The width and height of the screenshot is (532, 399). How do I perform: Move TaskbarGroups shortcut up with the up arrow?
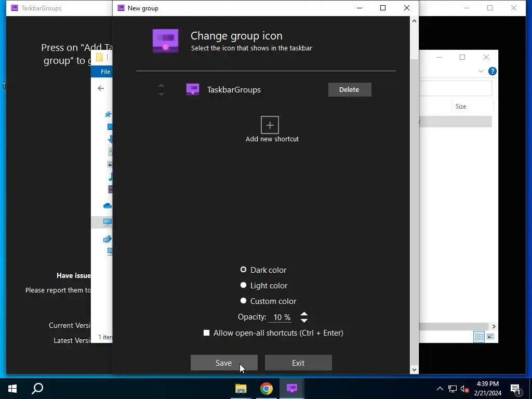[161, 86]
